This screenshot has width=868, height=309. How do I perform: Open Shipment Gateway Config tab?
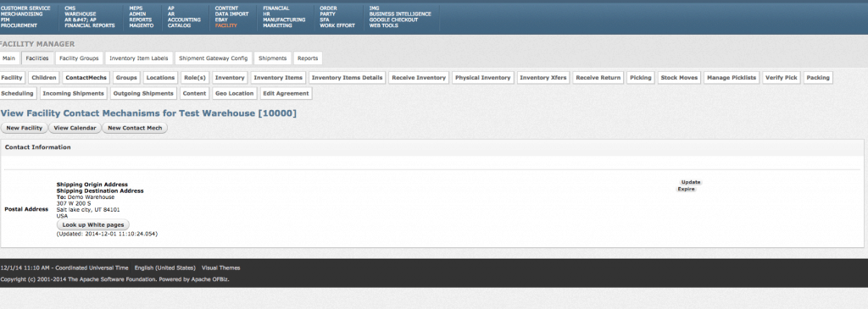tap(214, 58)
